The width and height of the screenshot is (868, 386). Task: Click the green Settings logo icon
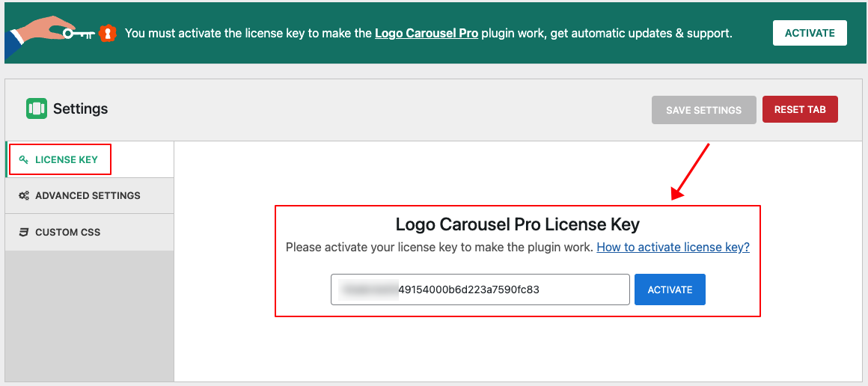pyautogui.click(x=37, y=108)
